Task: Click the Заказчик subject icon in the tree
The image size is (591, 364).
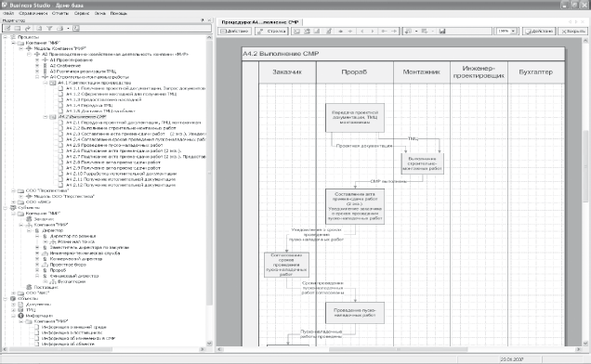Action: coord(29,219)
